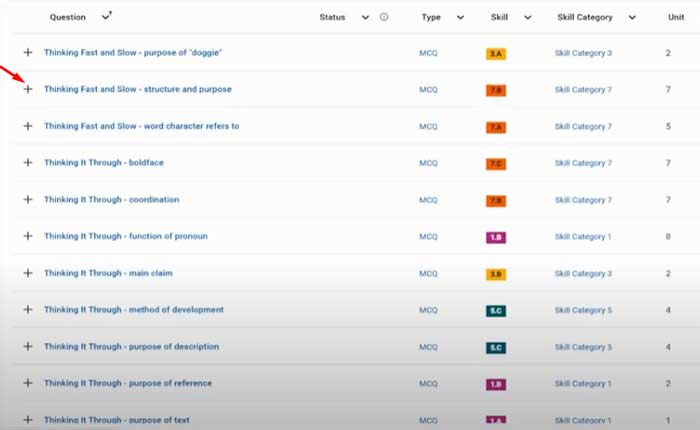Open the Status column filter dropdown
Screen dimensions: 700x430
click(365, 17)
